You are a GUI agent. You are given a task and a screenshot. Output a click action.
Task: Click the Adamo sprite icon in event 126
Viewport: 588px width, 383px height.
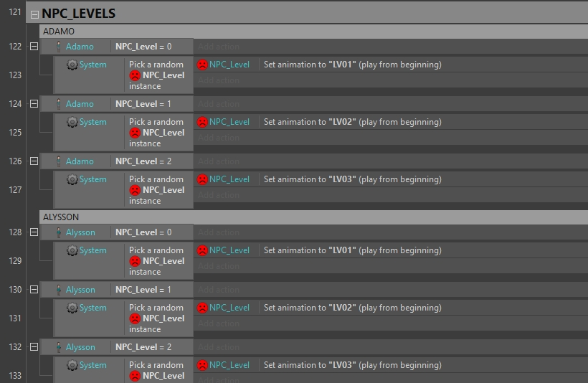pyautogui.click(x=59, y=161)
